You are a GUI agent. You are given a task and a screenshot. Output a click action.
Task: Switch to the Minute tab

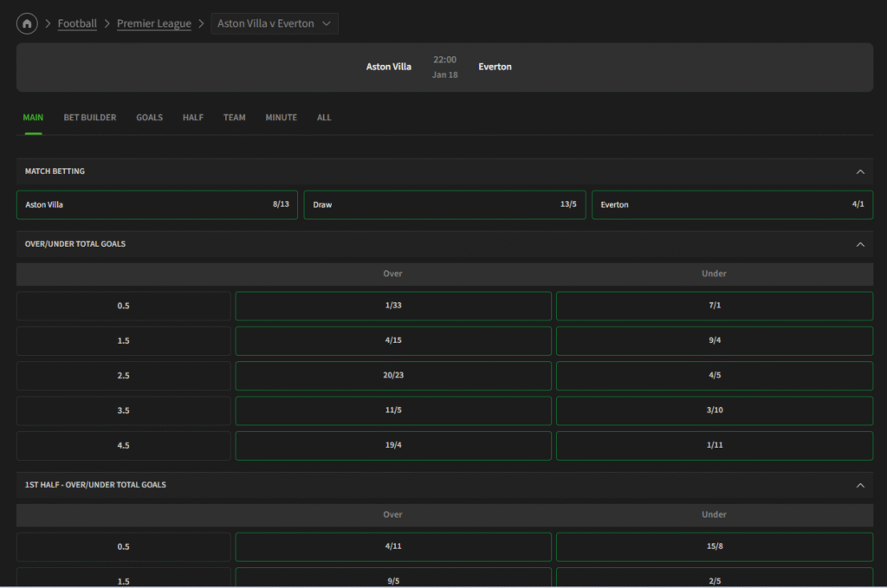point(281,117)
